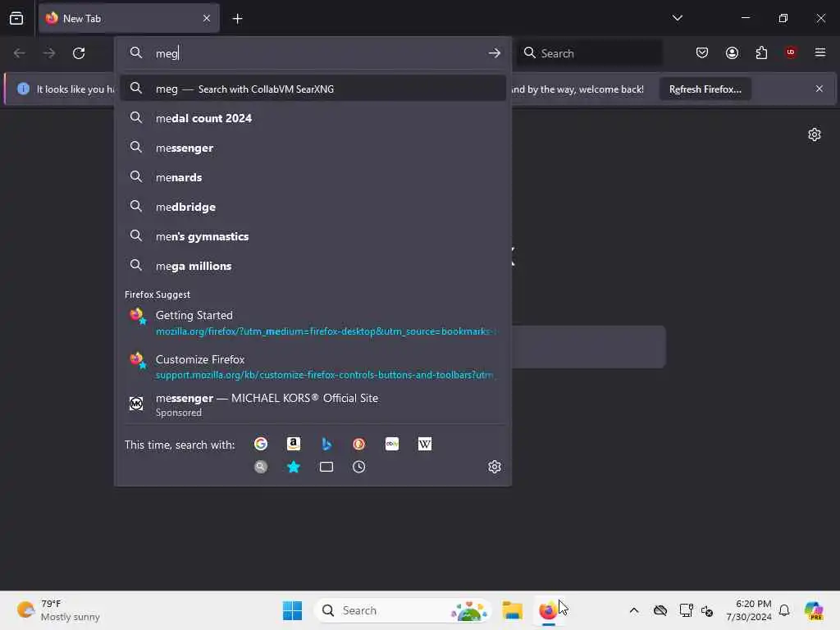Dismiss the welcome back notification bar

(819, 89)
